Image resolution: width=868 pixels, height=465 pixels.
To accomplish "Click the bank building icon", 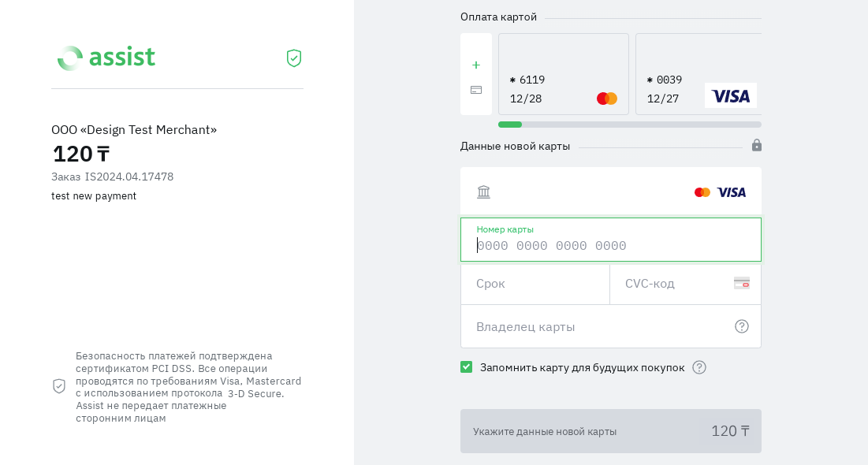I will [x=484, y=192].
